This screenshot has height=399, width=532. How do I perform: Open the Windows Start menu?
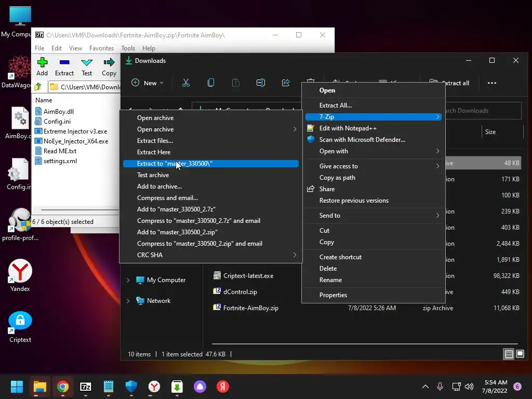click(x=17, y=387)
